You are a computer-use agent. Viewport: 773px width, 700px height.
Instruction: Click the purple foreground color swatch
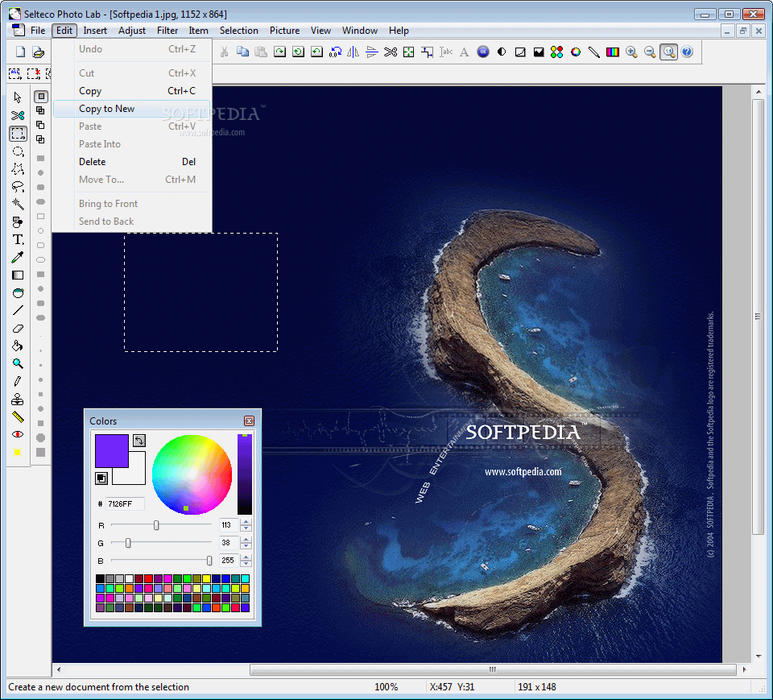pos(111,450)
